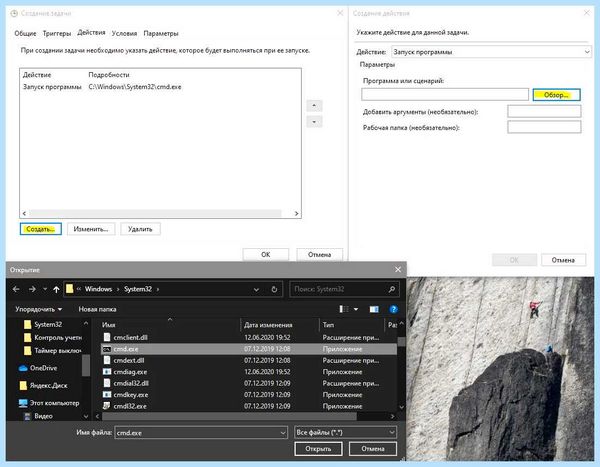This screenshot has height=467, width=600.
Task: Click the cmdiag.exe file icon
Action: [x=107, y=372]
